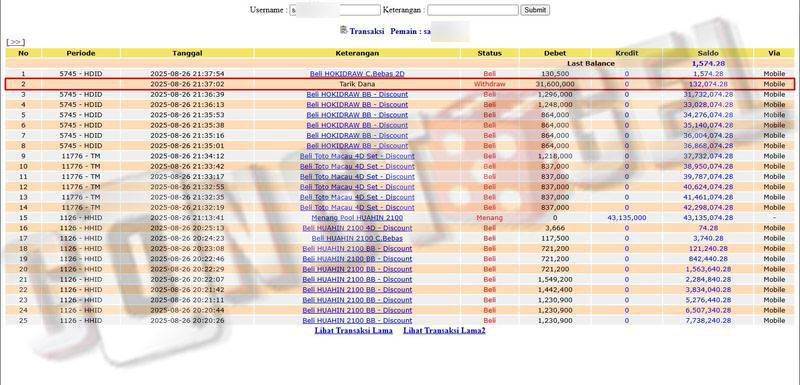Select the Tarik Dana withdraw row
Viewport: 800px width, 385px height.
[x=400, y=84]
